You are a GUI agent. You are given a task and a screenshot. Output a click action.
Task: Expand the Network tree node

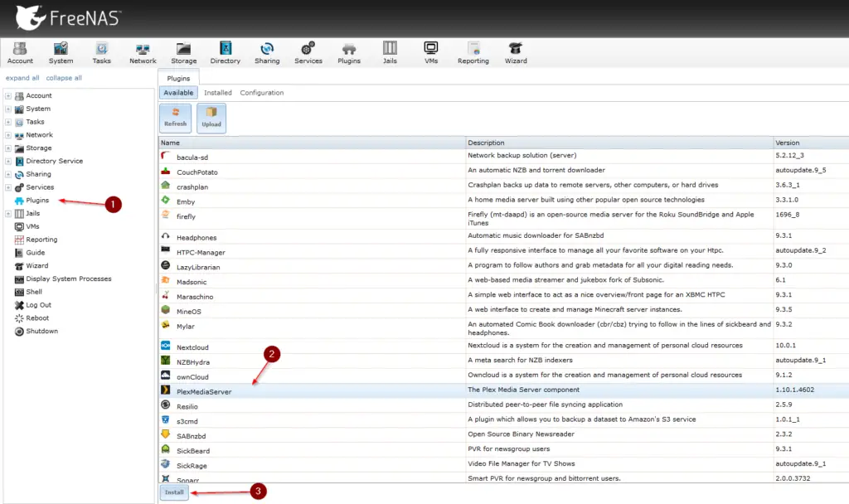click(x=8, y=135)
